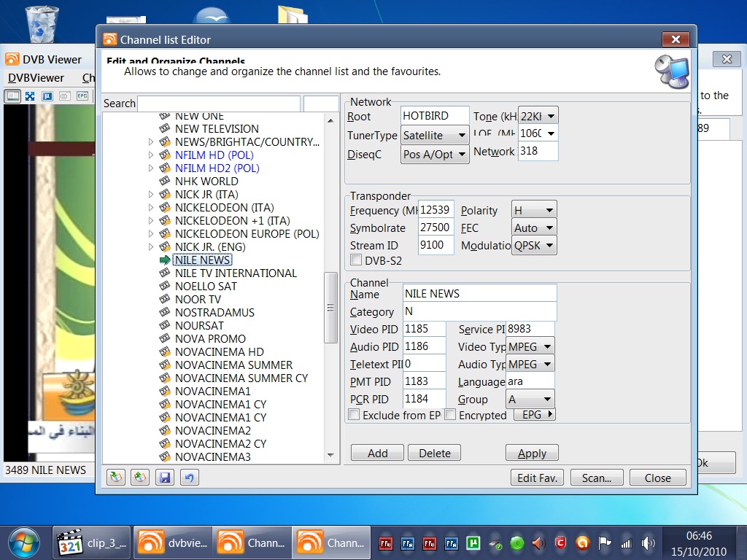The height and width of the screenshot is (560, 747).
Task: Open the OSD/teletext icon on DVB Viewer toolbar
Action: 64,96
